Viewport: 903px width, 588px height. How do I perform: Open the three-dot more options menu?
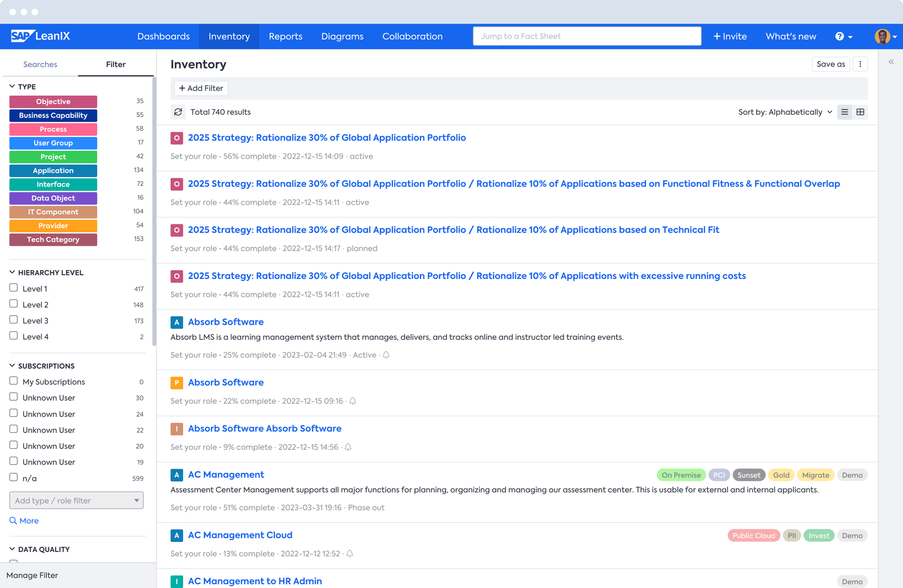[860, 64]
